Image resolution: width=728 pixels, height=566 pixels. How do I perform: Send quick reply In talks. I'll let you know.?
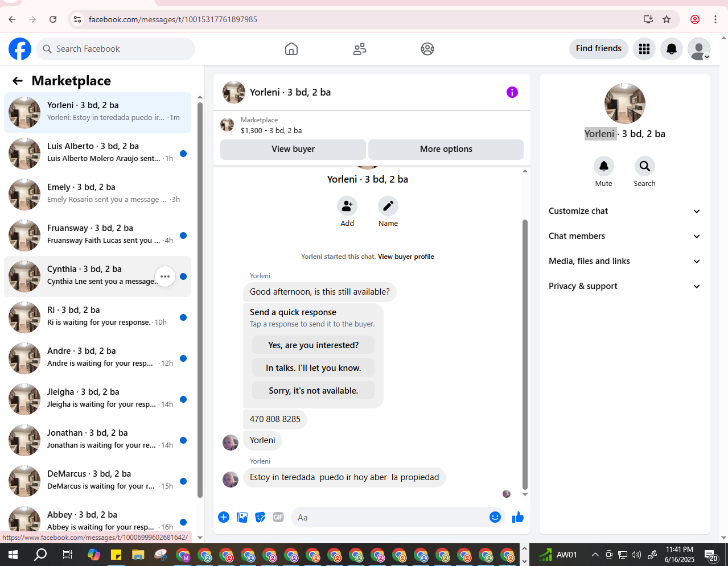click(x=314, y=368)
